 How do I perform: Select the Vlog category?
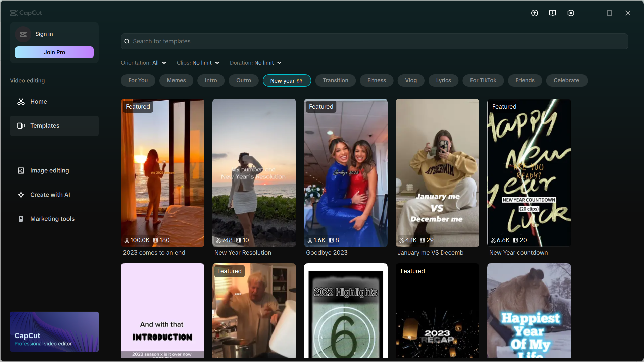pos(411,81)
